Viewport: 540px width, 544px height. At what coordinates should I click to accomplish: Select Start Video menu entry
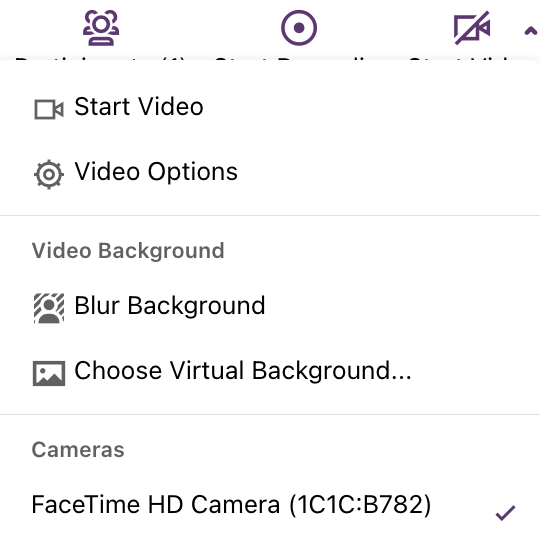point(270,107)
